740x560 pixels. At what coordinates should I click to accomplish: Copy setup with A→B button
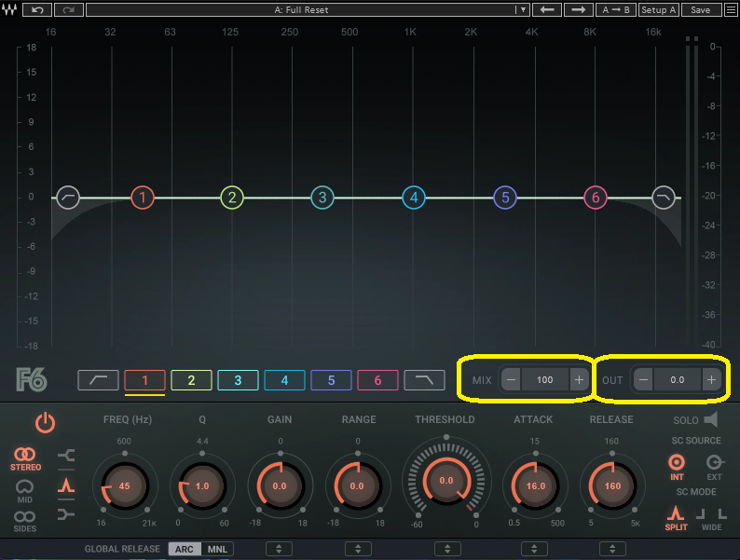click(x=615, y=9)
